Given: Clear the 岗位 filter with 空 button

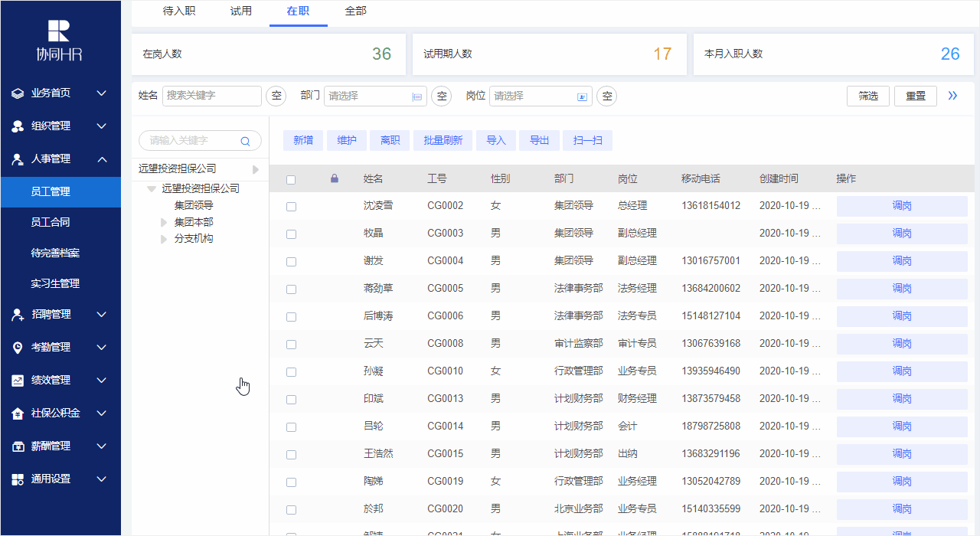Looking at the screenshot, I should pyautogui.click(x=606, y=96).
